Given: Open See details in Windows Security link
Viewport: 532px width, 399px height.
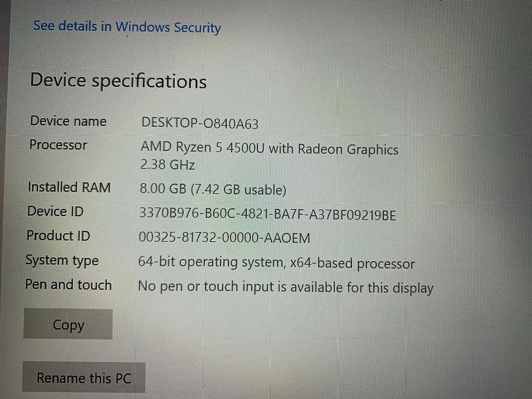Looking at the screenshot, I should tap(127, 27).
